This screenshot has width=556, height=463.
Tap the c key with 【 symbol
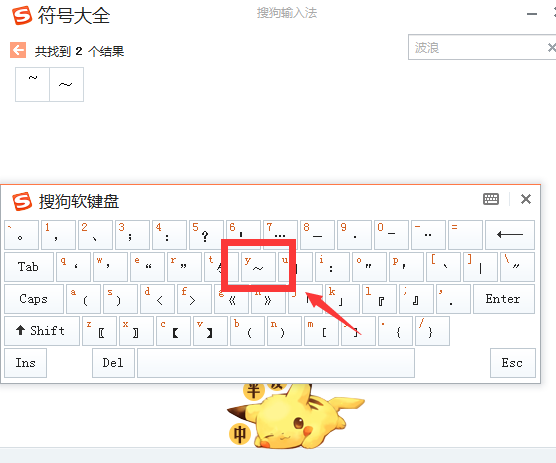(x=173, y=331)
